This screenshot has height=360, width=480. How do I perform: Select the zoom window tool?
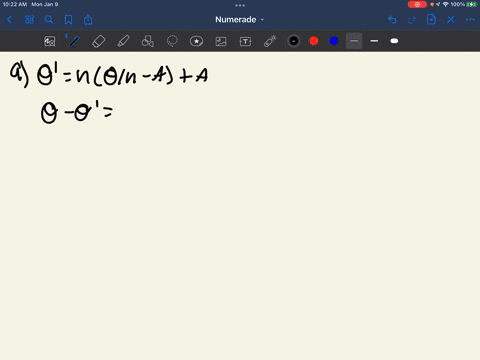50,41
